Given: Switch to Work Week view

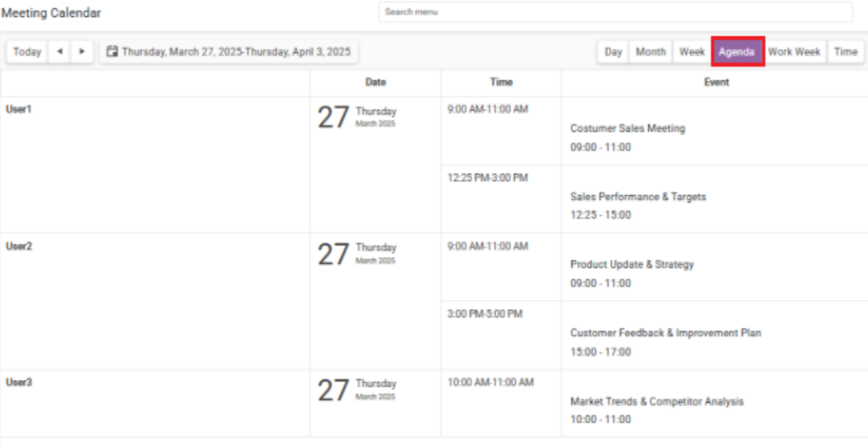Looking at the screenshot, I should point(794,52).
